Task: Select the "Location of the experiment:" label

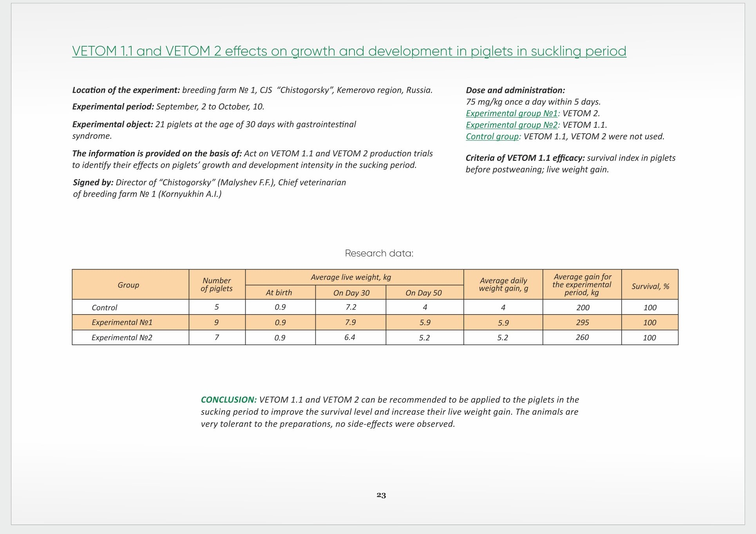Action: [126, 91]
